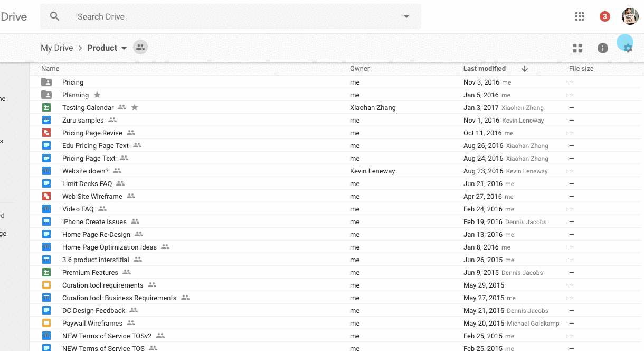The width and height of the screenshot is (644, 351).
Task: Click the Owner column header
Action: click(x=359, y=69)
